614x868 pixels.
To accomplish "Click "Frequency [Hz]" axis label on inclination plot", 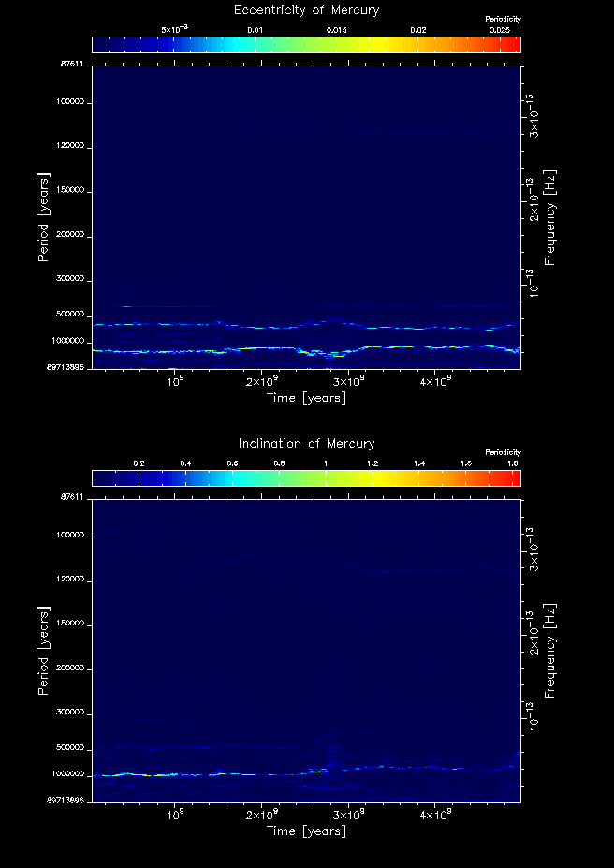I will tap(550, 650).
